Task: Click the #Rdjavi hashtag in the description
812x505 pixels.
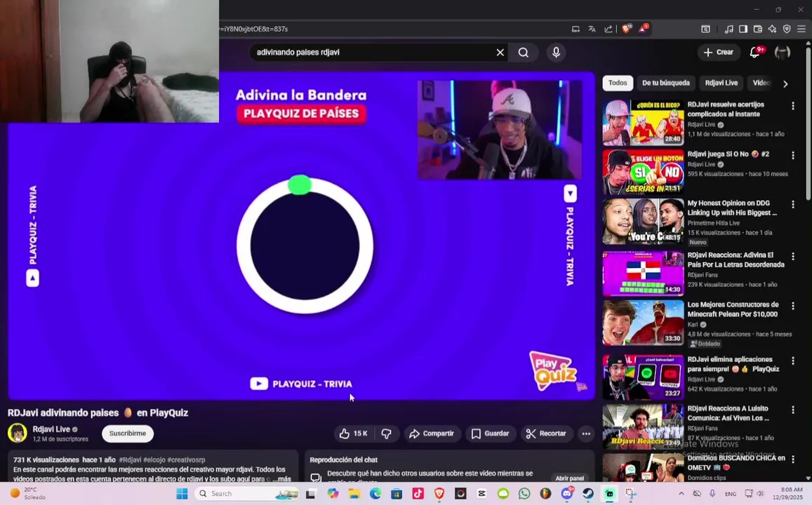Action: coord(130,459)
